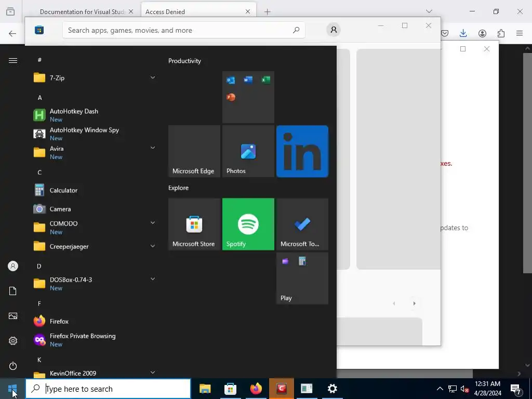Open the network tray icon

[453, 389]
